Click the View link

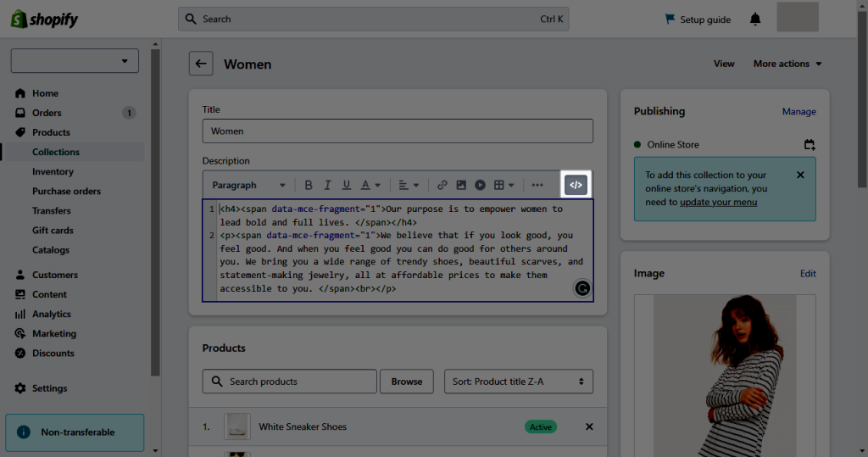pyautogui.click(x=724, y=64)
